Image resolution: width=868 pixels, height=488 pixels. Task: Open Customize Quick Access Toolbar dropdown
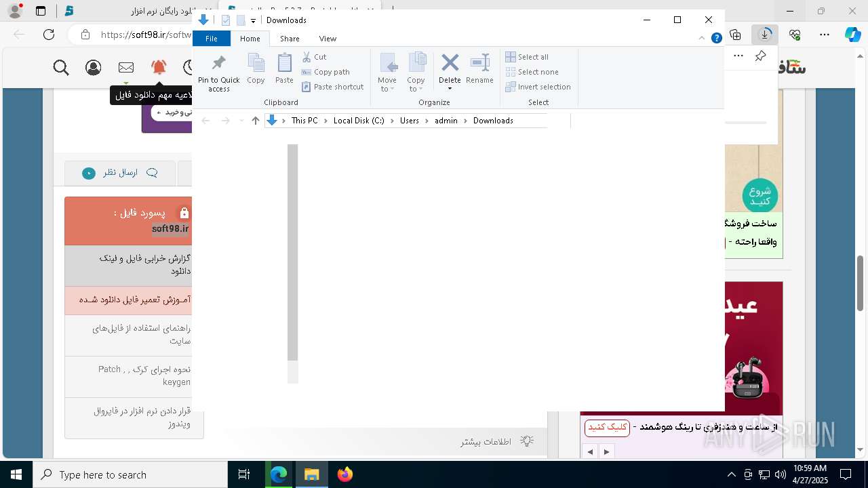pyautogui.click(x=253, y=21)
